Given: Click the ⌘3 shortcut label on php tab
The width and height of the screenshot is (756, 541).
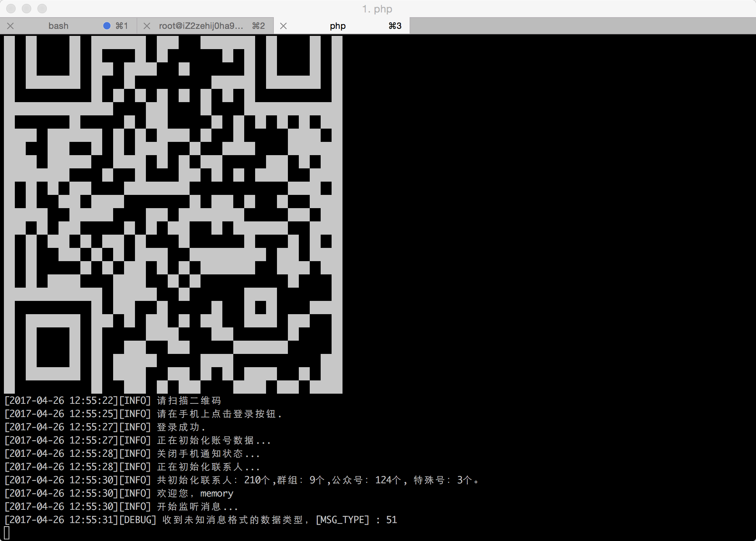Looking at the screenshot, I should coord(395,26).
